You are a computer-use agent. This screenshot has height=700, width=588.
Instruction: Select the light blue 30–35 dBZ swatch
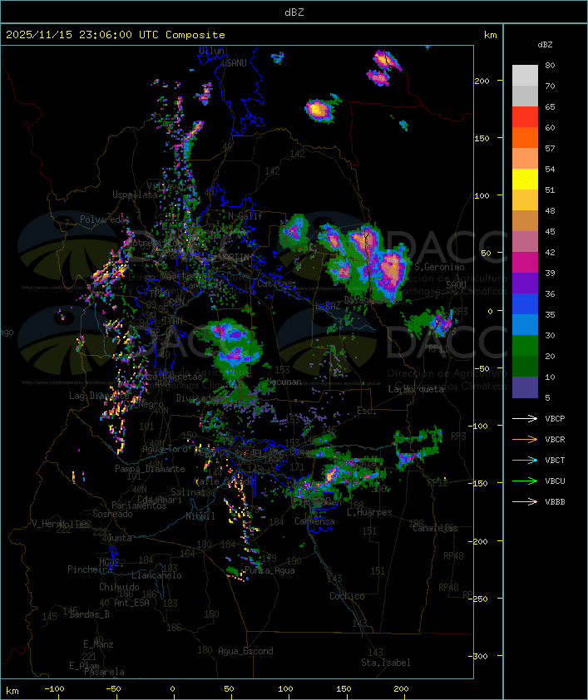click(525, 324)
